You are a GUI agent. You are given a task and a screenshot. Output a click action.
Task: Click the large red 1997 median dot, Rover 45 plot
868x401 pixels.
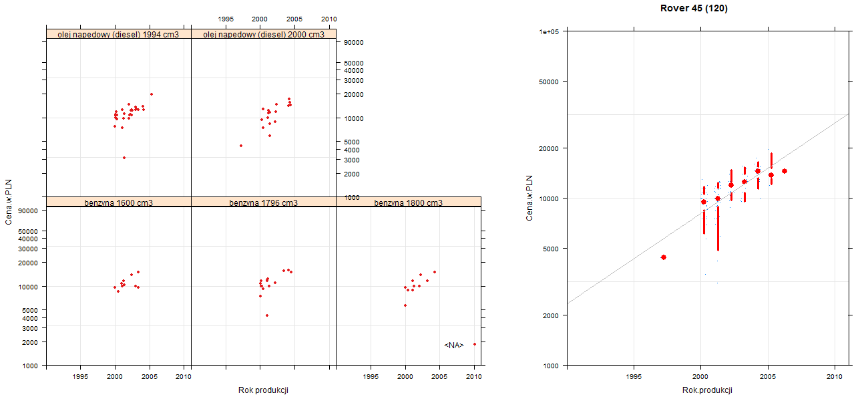tap(664, 257)
